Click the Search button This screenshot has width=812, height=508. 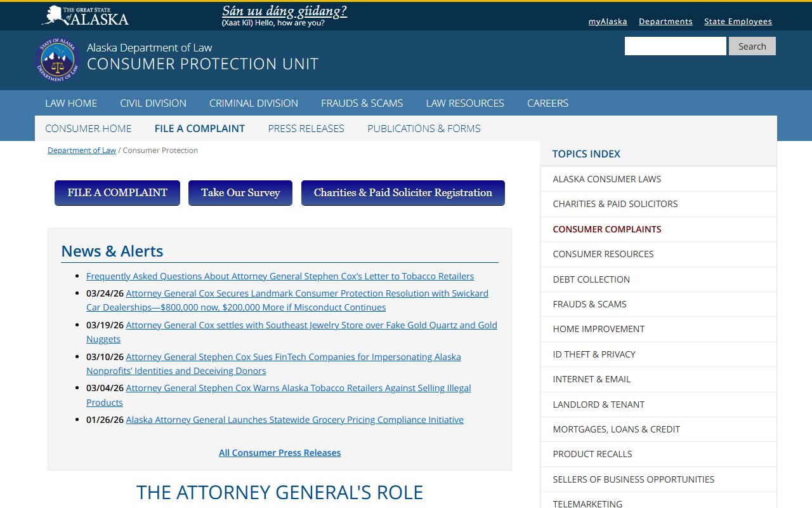point(752,46)
